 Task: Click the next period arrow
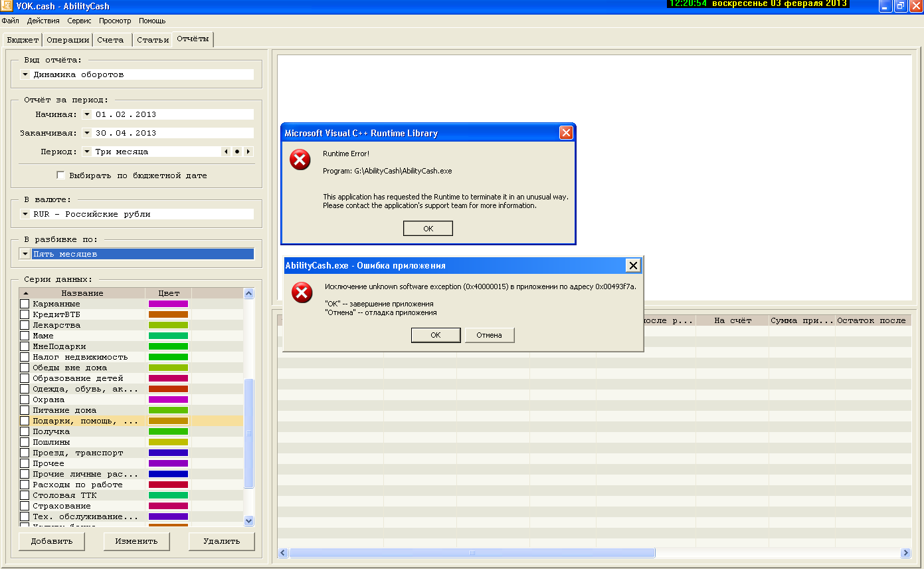248,152
